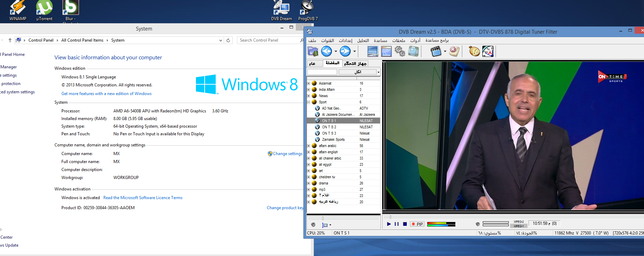Expand the aflam arabic group
Image resolution: width=644 pixels, height=256 pixels.
coord(308,146)
